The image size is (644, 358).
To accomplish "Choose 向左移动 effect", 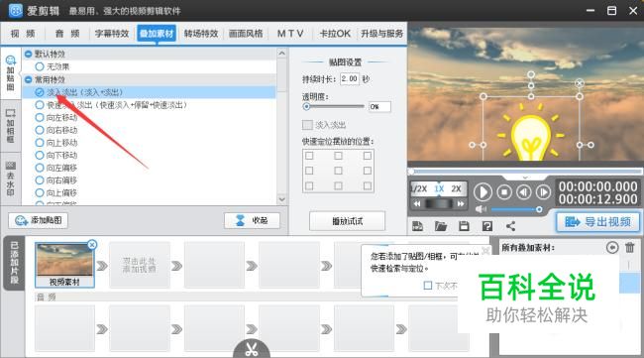I will (x=40, y=118).
